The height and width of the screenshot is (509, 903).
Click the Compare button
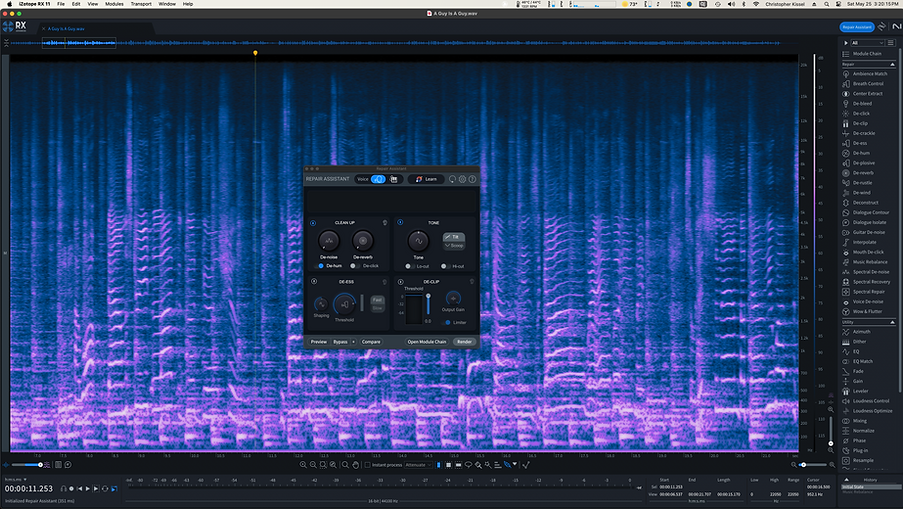click(371, 342)
